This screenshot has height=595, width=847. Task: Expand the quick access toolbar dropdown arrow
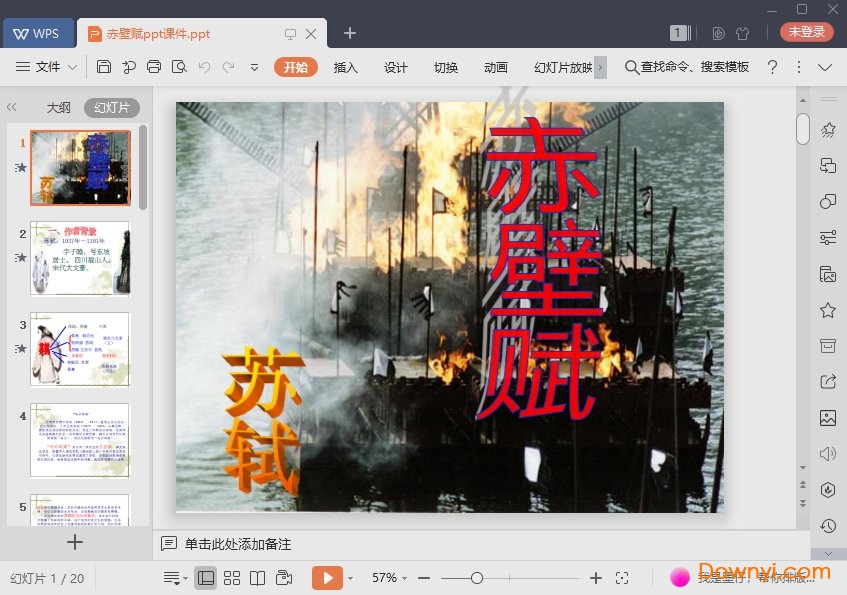pos(254,68)
